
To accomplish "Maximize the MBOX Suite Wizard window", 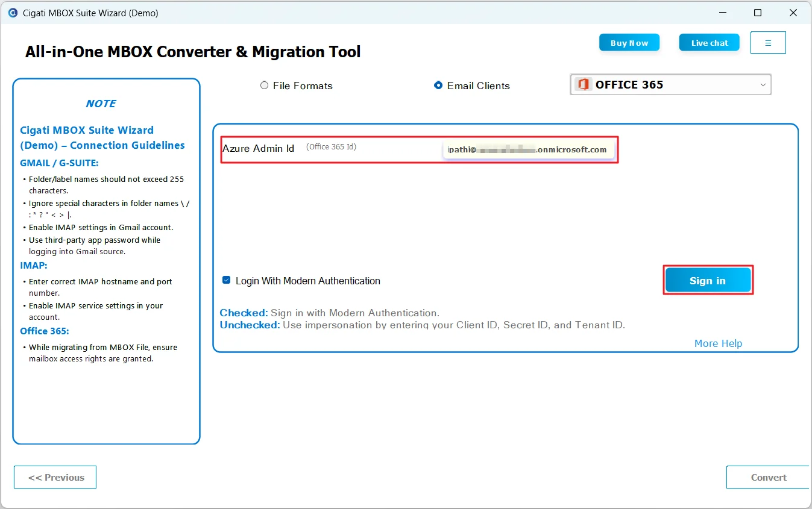I will tap(758, 13).
